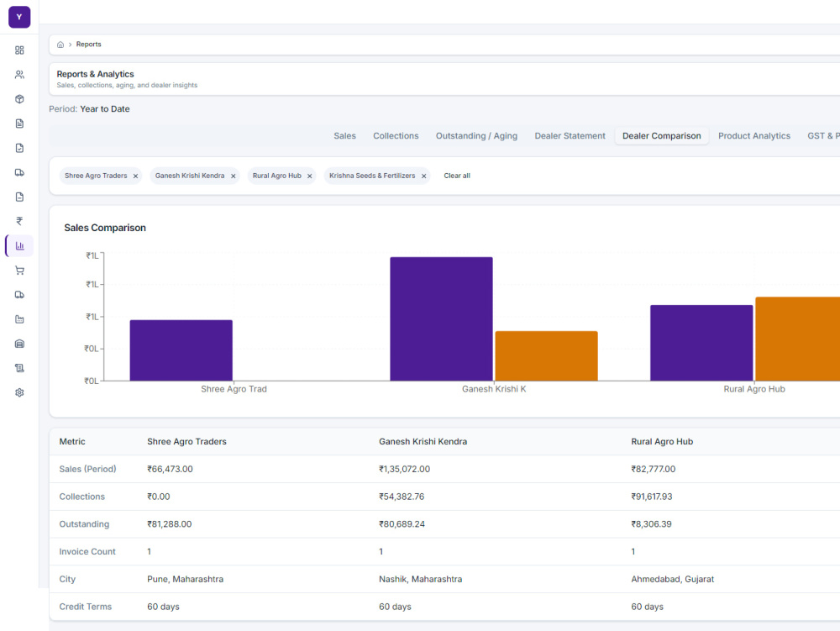The height and width of the screenshot is (631, 840).
Task: Open the document lines sidebar icon
Action: [x=19, y=124]
